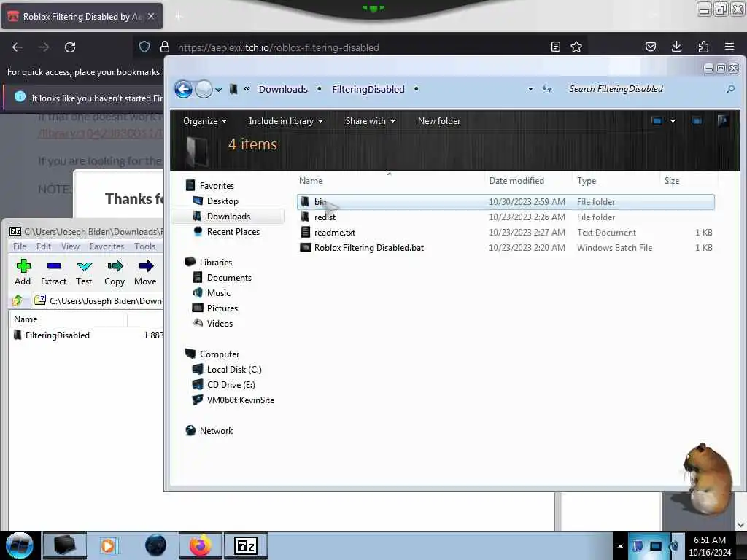
Task: Click the Firefox URL address field
Action: [360, 47]
